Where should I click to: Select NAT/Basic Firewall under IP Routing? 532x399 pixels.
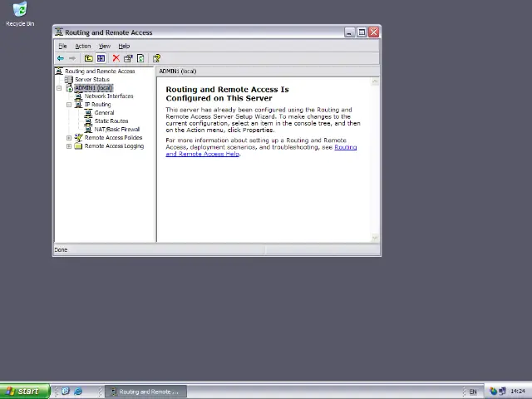pos(116,130)
